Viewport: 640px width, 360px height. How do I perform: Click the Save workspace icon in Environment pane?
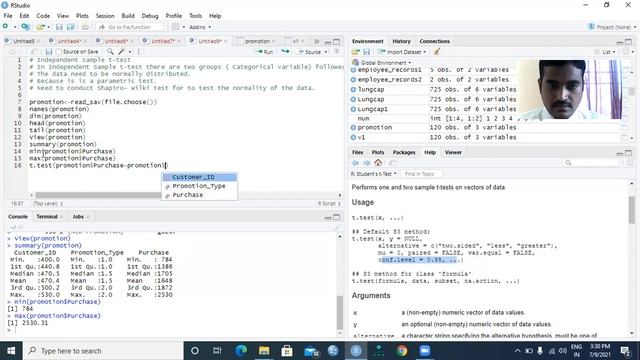[x=367, y=52]
